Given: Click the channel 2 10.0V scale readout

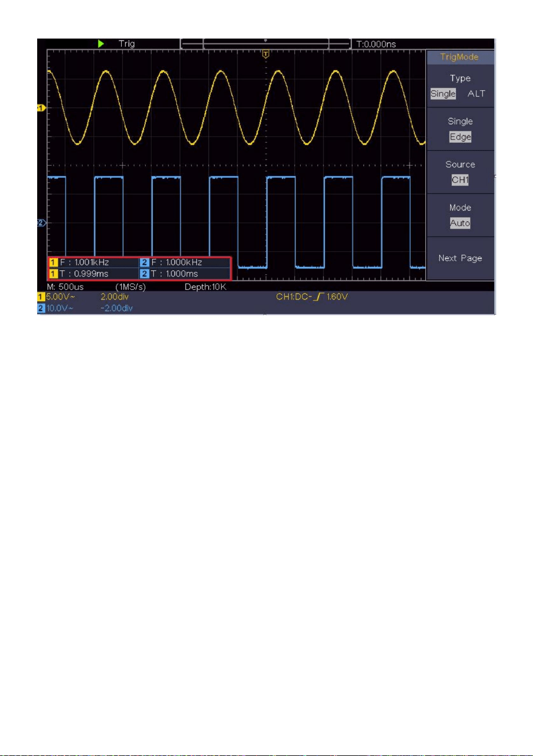Looking at the screenshot, I should click(x=60, y=308).
